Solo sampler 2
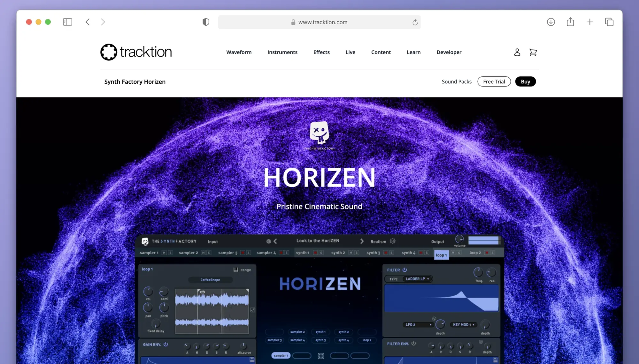The image size is (639, 364). [209, 253]
